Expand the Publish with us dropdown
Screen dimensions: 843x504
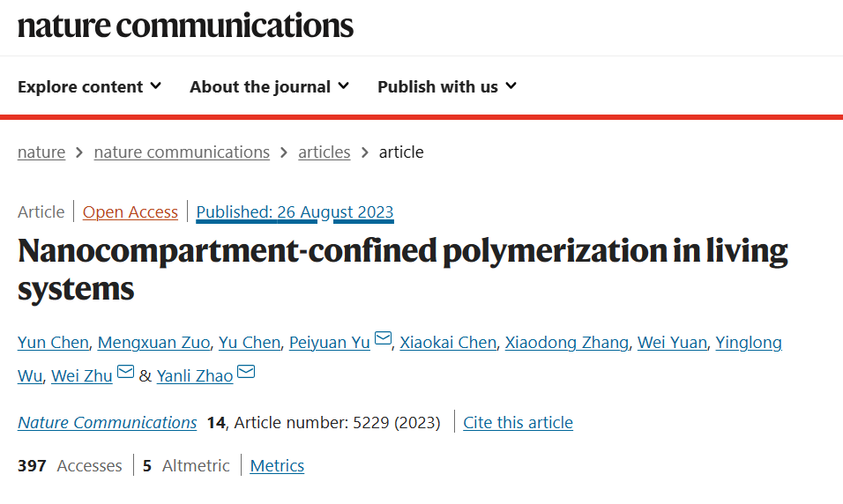[447, 86]
